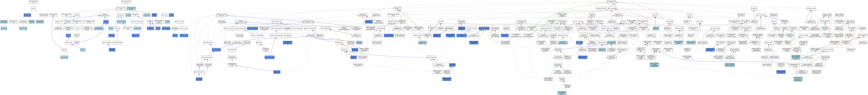Image resolution: width=868 pixels, height=95 pixels.
Task: Select the 'actin binding' node
Action: tap(4, 29)
